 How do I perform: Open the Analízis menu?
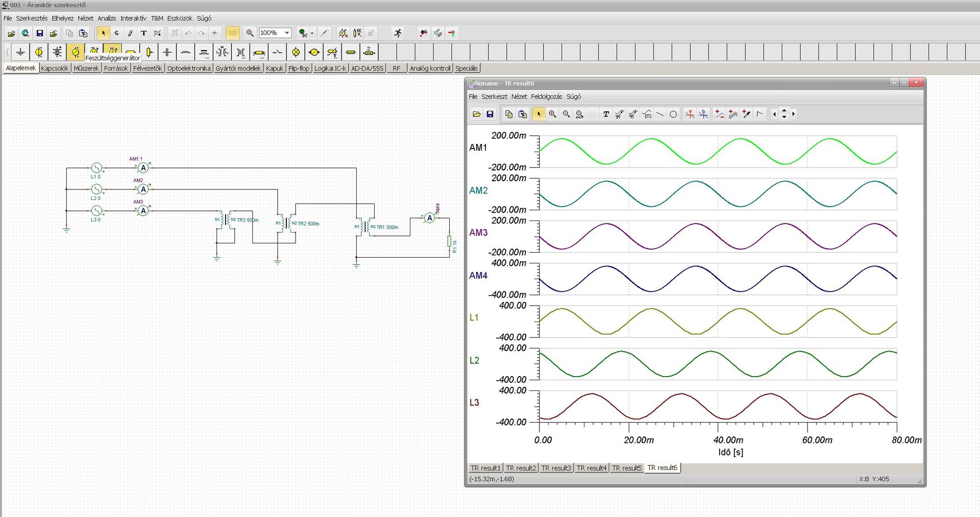point(107,18)
